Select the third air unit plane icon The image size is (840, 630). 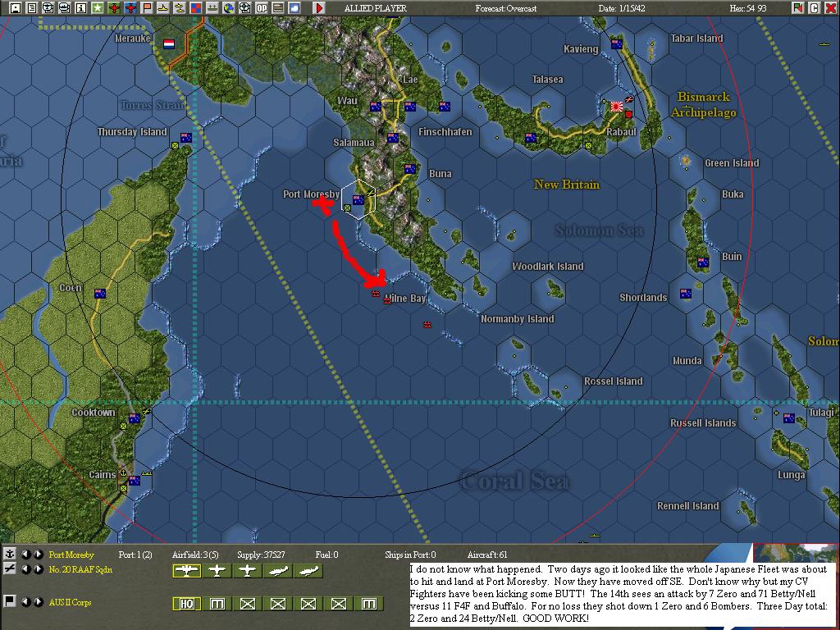[x=248, y=571]
